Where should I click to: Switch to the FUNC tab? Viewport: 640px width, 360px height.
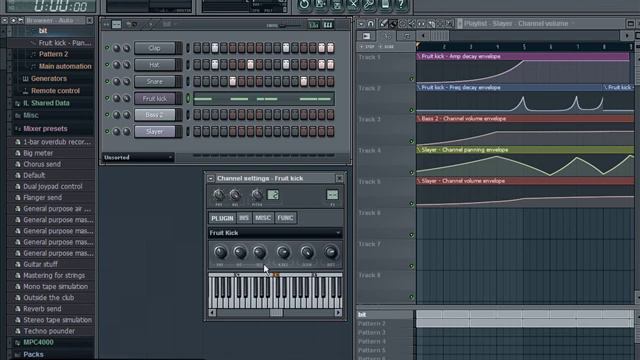coord(285,218)
